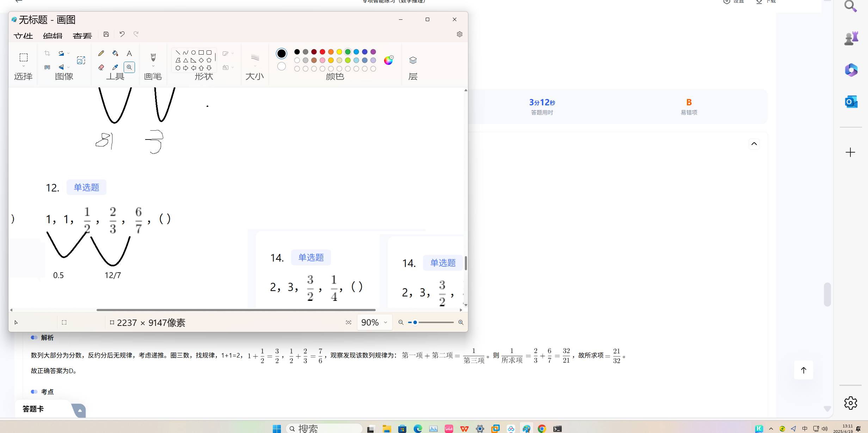Open the Layers panel
Screen dimensions: 868x433
click(413, 60)
